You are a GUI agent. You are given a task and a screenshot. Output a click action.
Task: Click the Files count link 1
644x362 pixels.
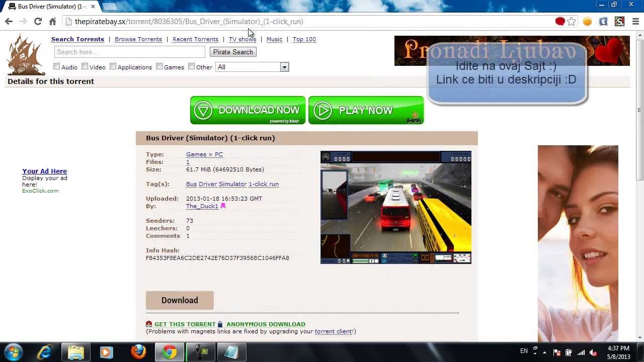click(x=188, y=162)
